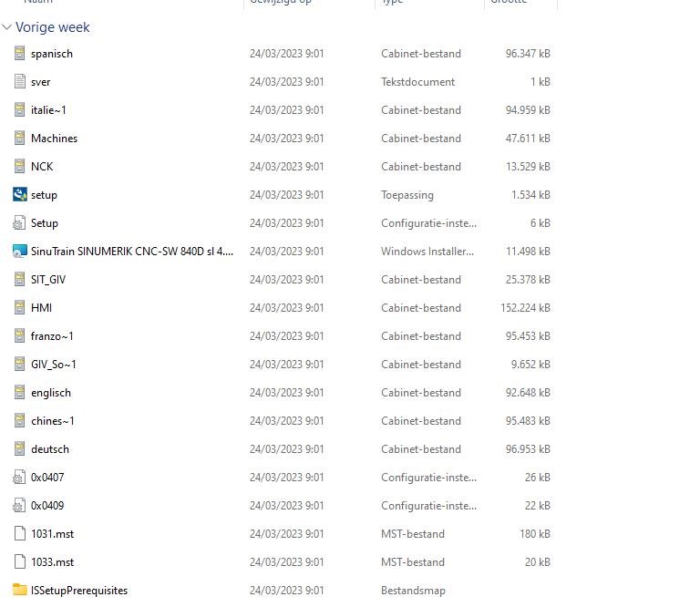
Task: Click the spanisch cabinet file icon
Action: [x=20, y=54]
